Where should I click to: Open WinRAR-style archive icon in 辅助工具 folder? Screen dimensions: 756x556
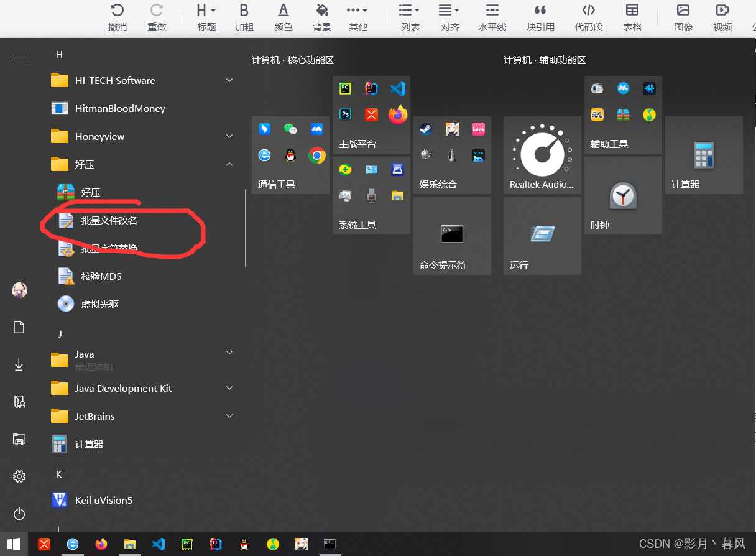[x=623, y=114]
